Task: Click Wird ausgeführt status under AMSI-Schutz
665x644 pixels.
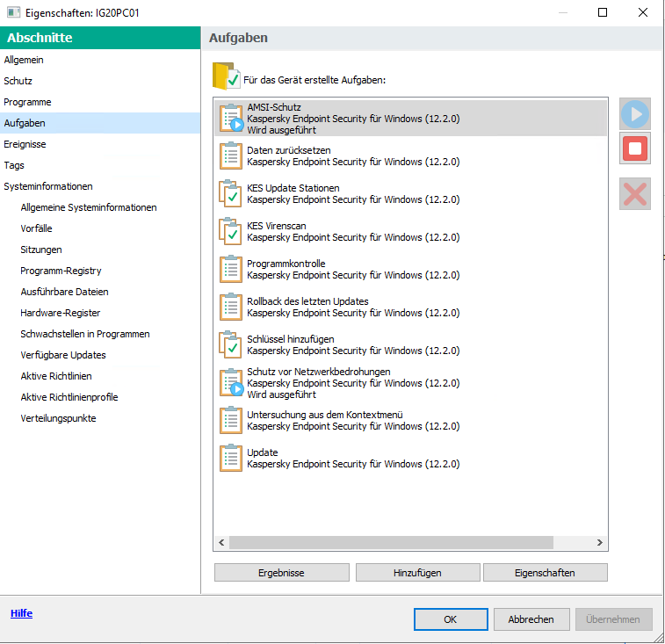Action: pos(282,130)
